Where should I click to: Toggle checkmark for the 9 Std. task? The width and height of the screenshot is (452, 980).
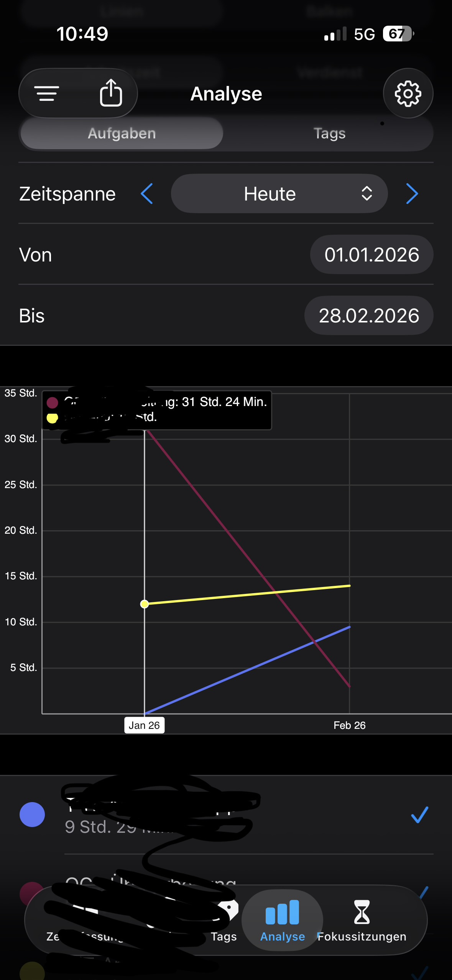[419, 814]
